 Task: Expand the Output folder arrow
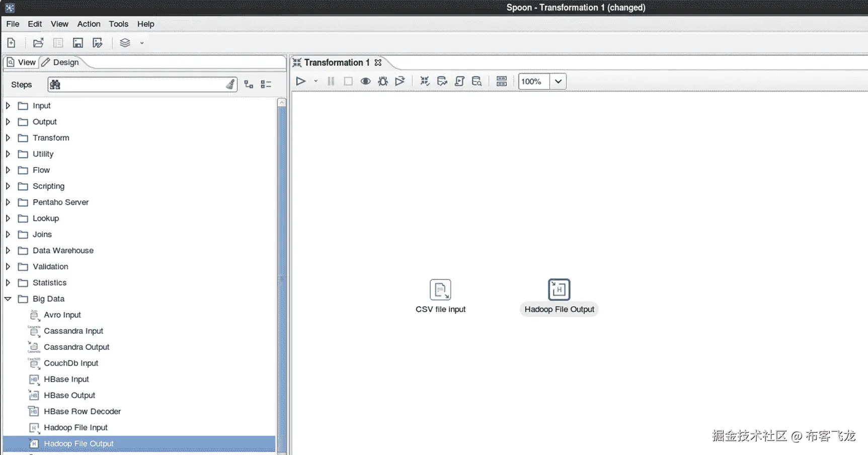[8, 122]
